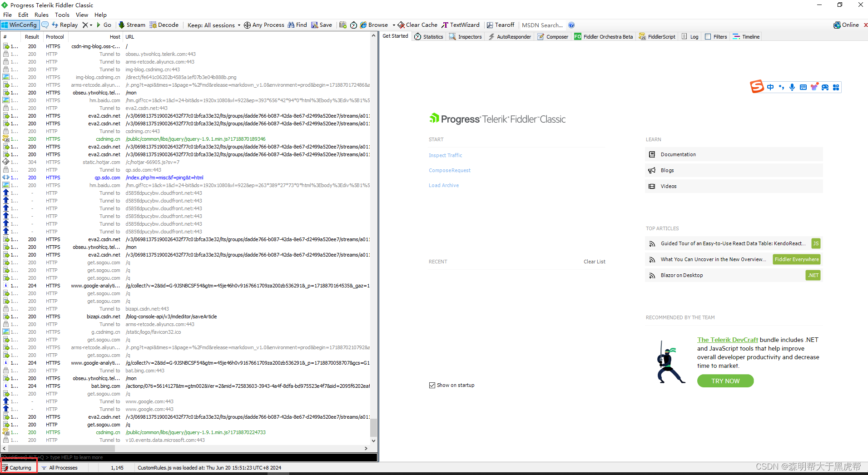Open the Composer tab

[x=553, y=37]
